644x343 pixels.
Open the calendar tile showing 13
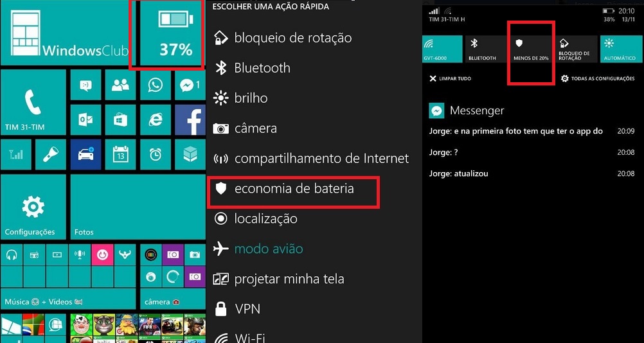(x=120, y=155)
